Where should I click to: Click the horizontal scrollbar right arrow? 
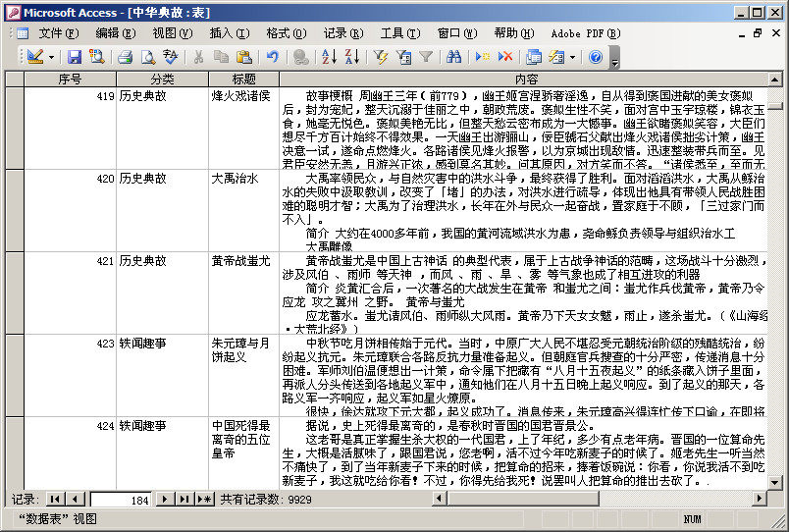click(760, 499)
